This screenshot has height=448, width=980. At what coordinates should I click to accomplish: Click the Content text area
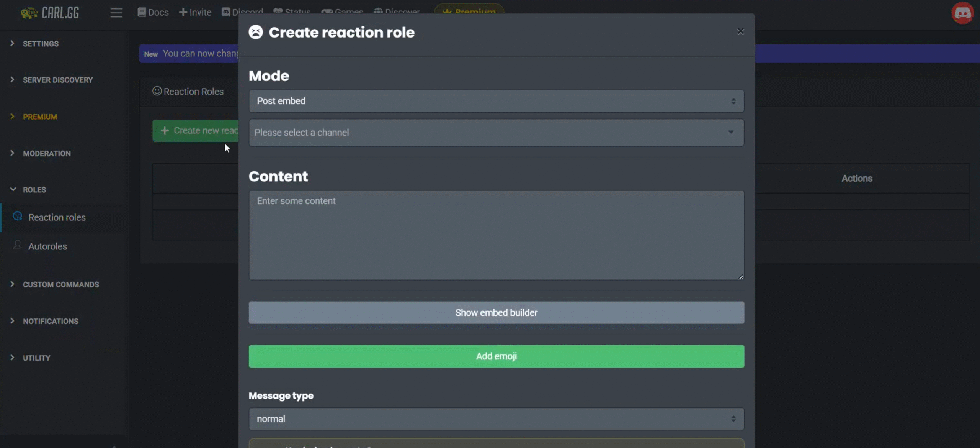pos(497,235)
